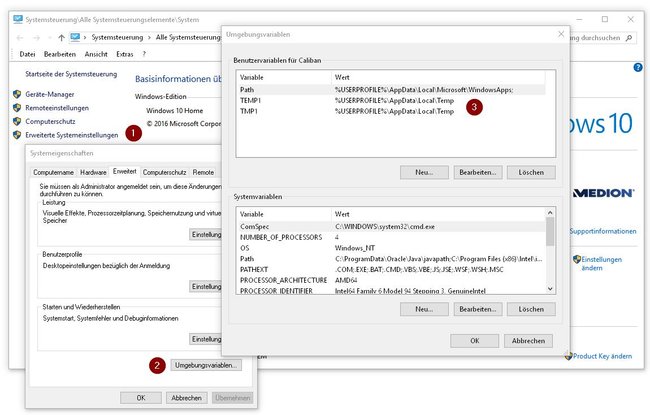Click Product Key ändern link
Viewport: 650px width, 415px height.
602,356
